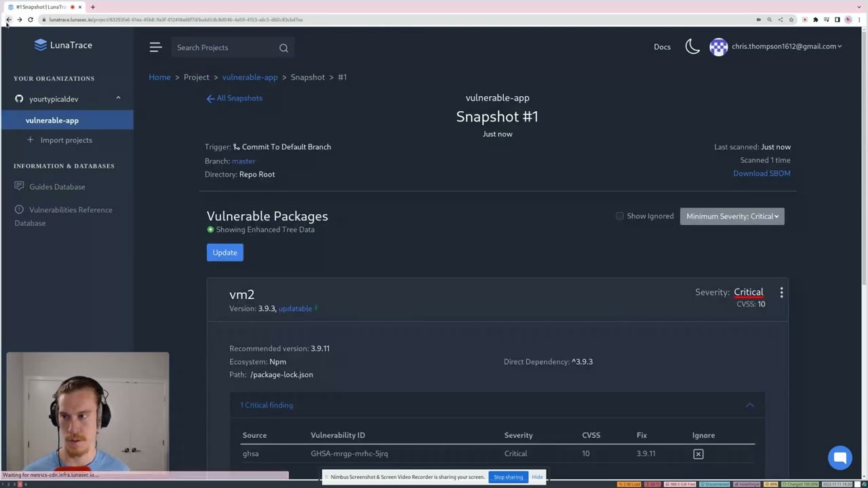Viewport: 868px width, 488px height.
Task: Click the ghsa source cell
Action: (251, 453)
